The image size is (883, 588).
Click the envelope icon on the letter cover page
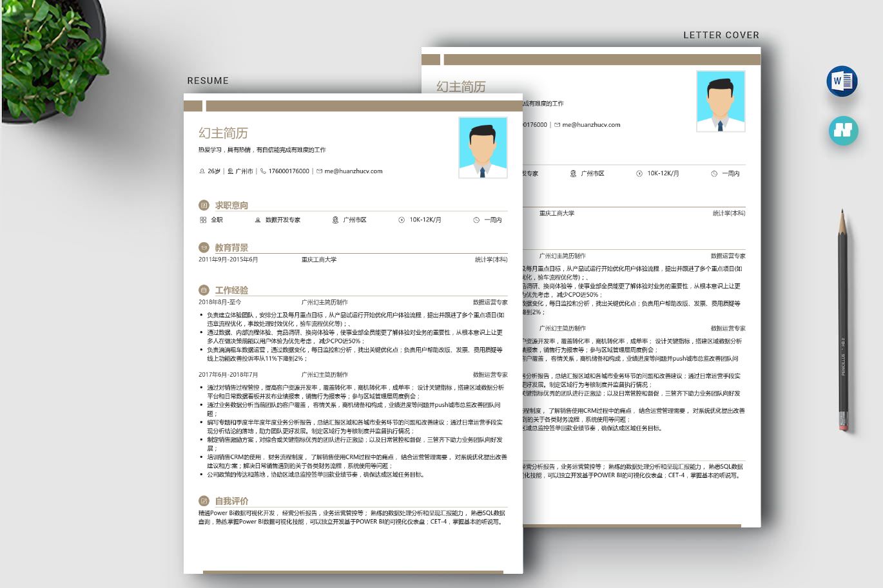pos(557,125)
